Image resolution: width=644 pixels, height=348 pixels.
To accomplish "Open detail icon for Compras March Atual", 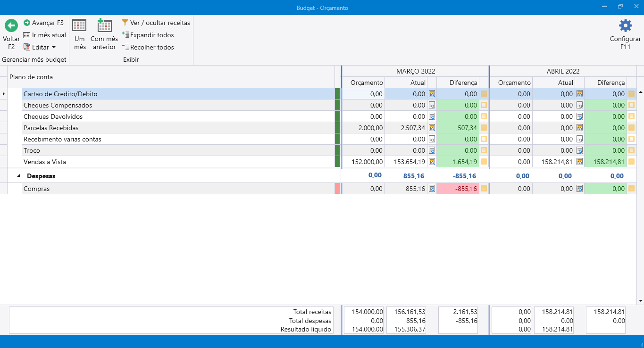I will pos(432,189).
